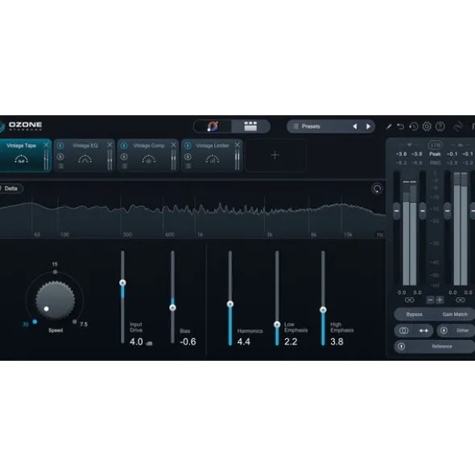The height and width of the screenshot is (476, 475).
Task: Toggle the output gain link icon
Action: coord(461,300)
